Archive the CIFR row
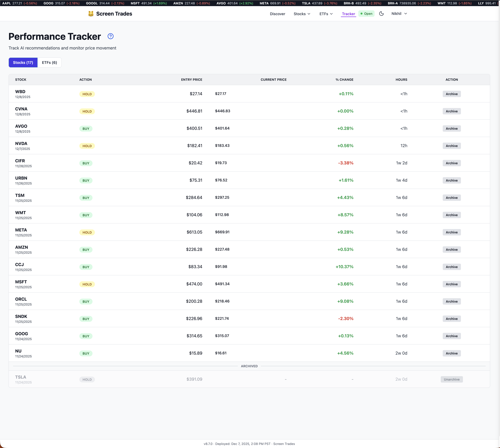Viewport: 500px width, 448px height. (x=451, y=163)
